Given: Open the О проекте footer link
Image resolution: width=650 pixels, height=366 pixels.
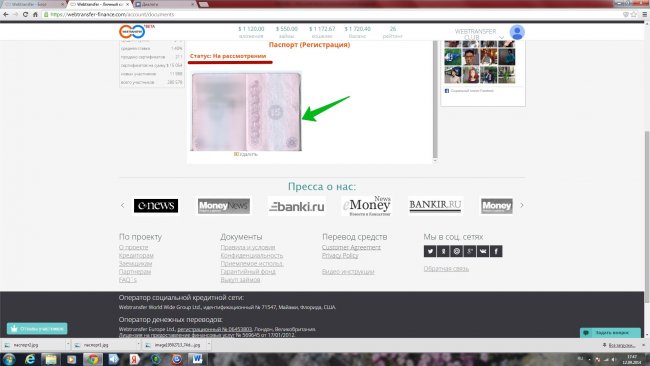Looking at the screenshot, I should click(133, 247).
